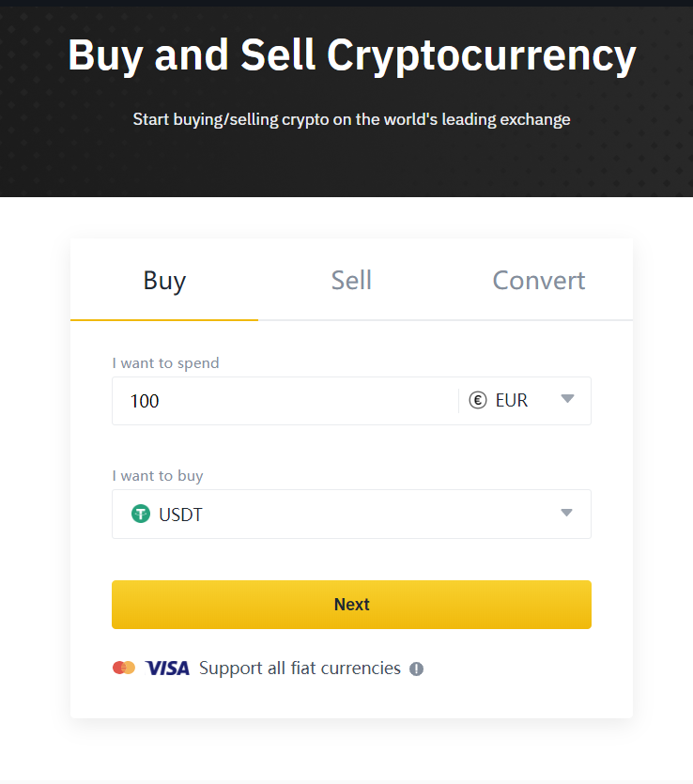Open the USDT crypto dropdown arrow
Screen dimensions: 693x784
click(x=566, y=513)
